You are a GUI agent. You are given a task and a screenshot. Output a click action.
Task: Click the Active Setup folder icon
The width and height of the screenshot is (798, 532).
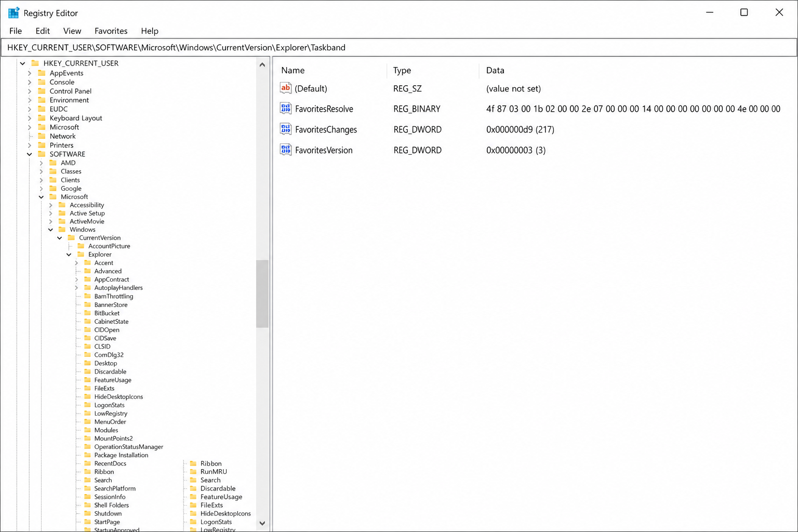(62, 213)
